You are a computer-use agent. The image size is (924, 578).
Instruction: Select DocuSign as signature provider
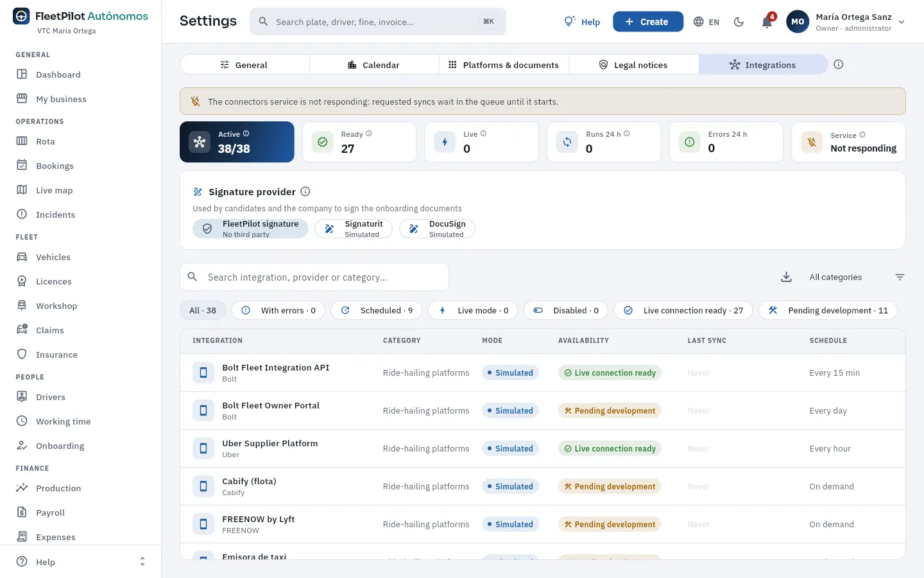click(437, 229)
